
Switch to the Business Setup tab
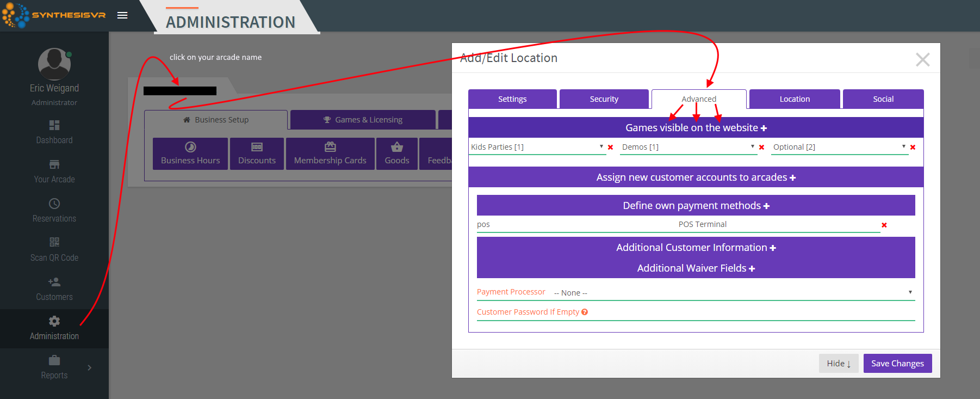tap(216, 120)
